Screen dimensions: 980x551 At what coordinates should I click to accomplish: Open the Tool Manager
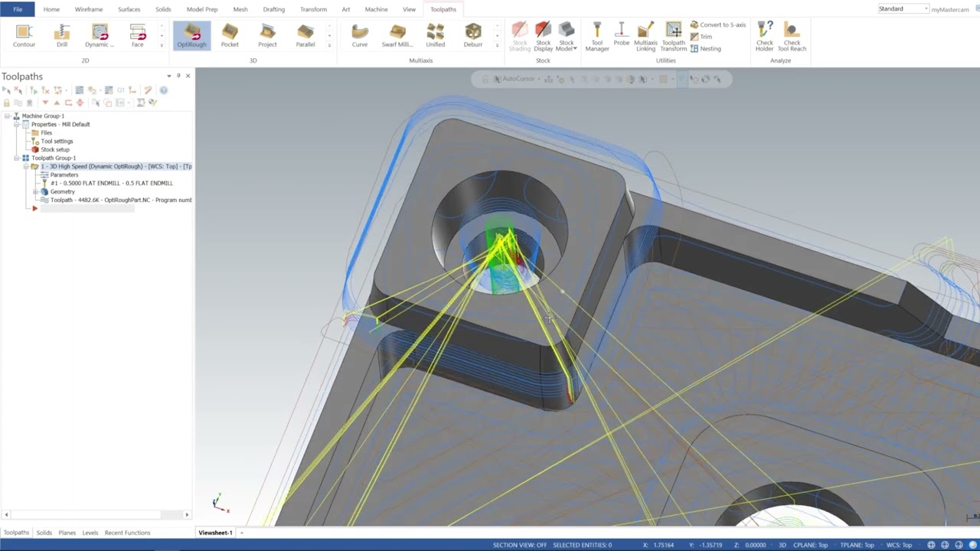pos(597,37)
